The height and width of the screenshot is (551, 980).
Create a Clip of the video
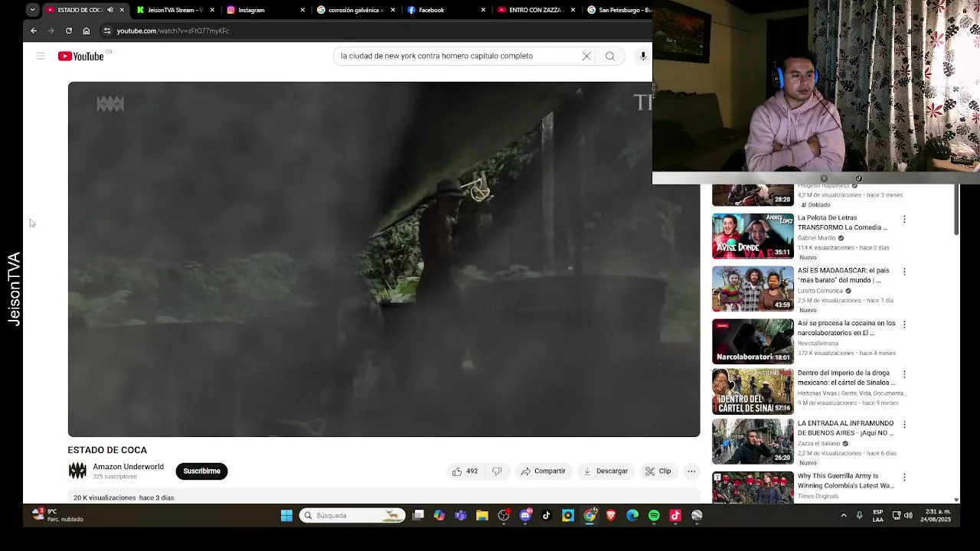[x=658, y=471]
